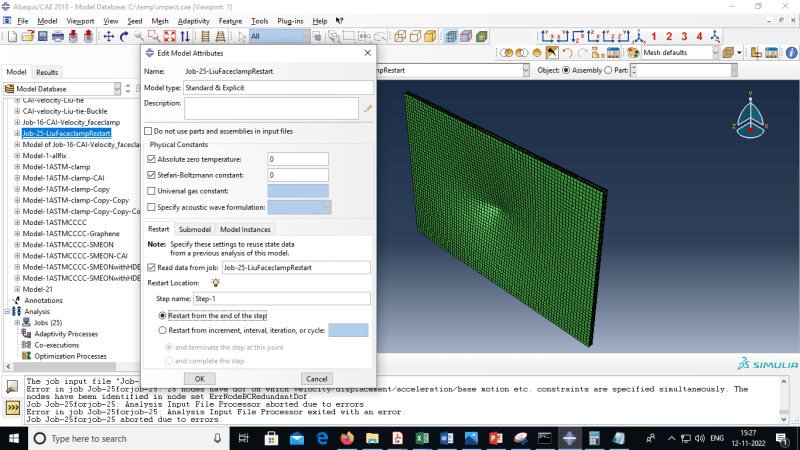800x450 pixels.
Task: Expand Model-1allfix tree node
Action: coord(17,156)
